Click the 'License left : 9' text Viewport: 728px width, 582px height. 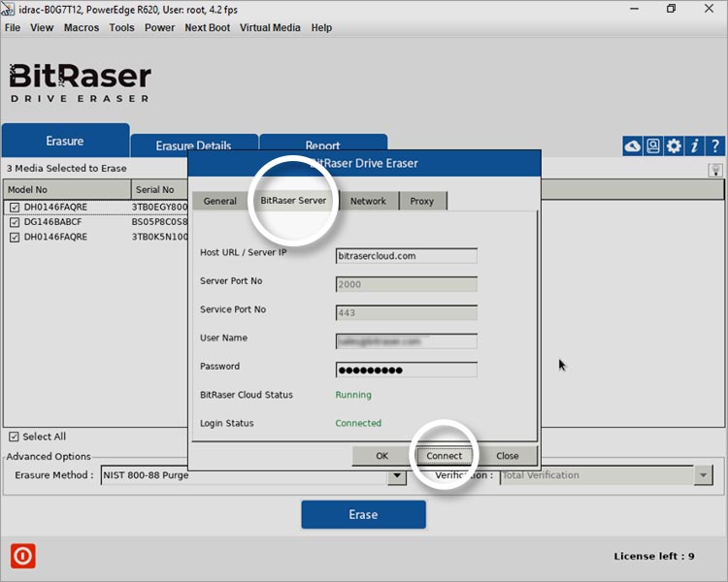click(x=653, y=556)
